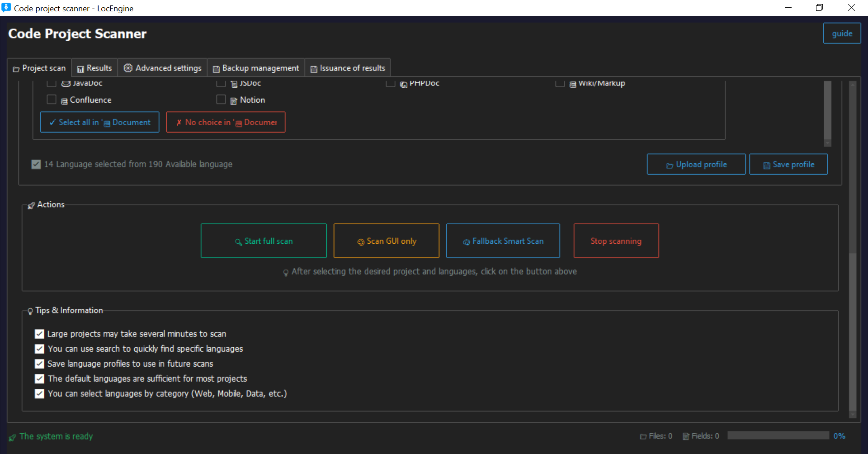Click the Files counter folder icon
Viewport: 868px width, 454px height.
(643, 436)
